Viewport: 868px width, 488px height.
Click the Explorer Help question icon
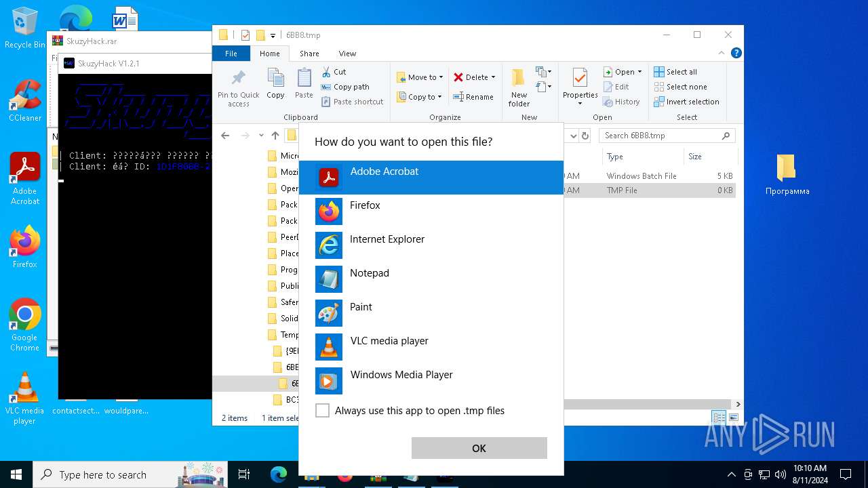pos(736,53)
